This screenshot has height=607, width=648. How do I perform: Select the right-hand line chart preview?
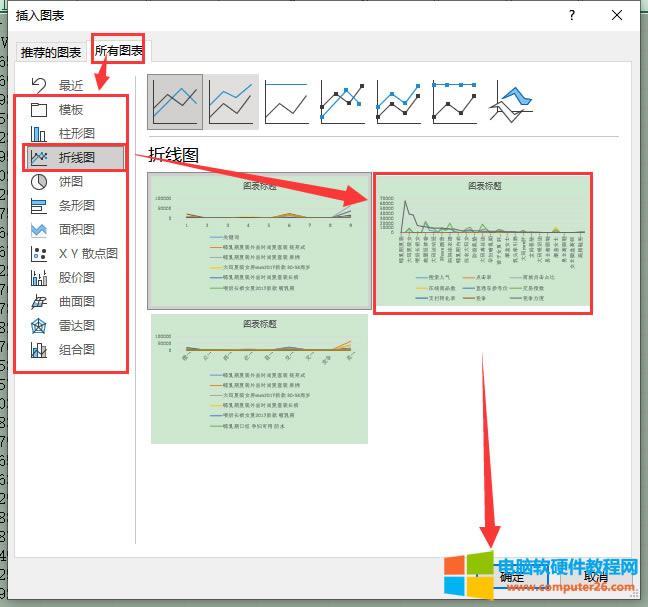(483, 243)
